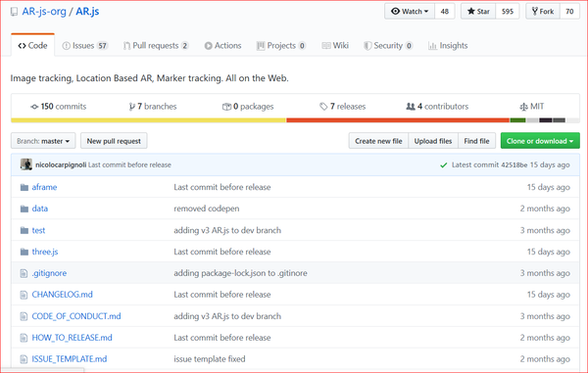Click the HOW_TO_RELEASE.md file icon

24,338
